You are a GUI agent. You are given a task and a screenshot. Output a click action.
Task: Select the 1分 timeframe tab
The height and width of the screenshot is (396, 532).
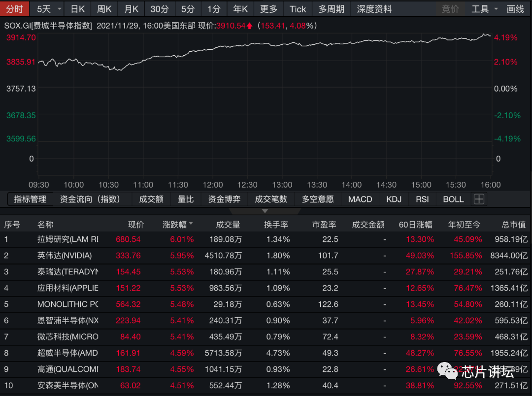[214, 9]
